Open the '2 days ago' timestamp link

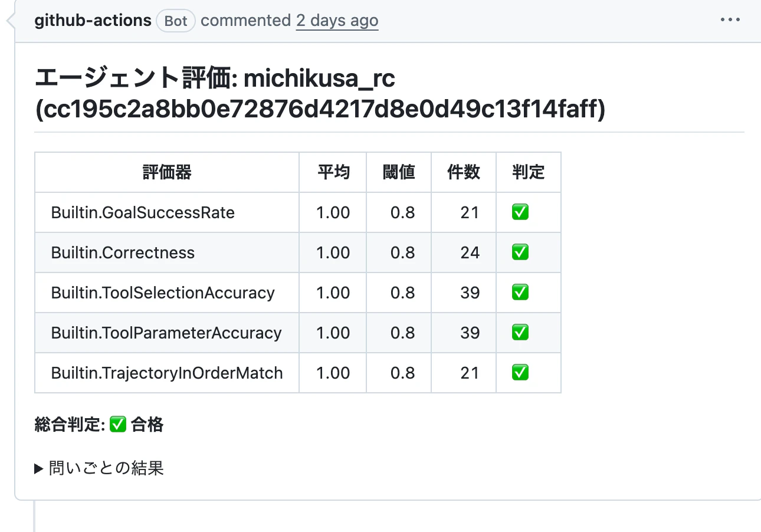pyautogui.click(x=337, y=21)
